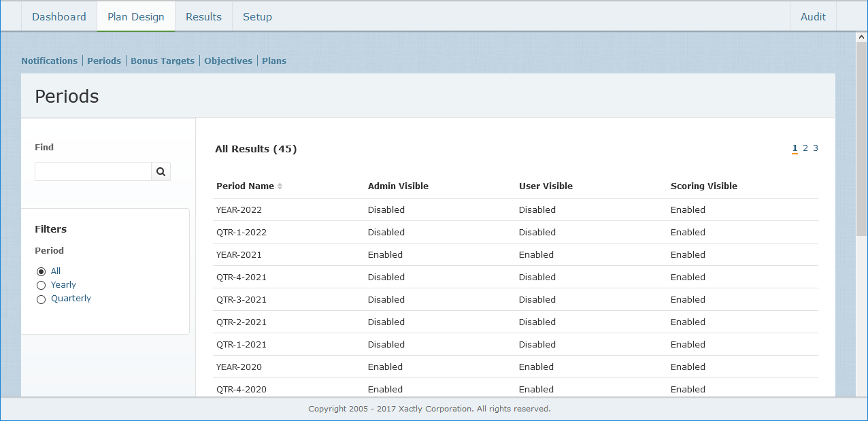Go to results page 2

click(805, 148)
